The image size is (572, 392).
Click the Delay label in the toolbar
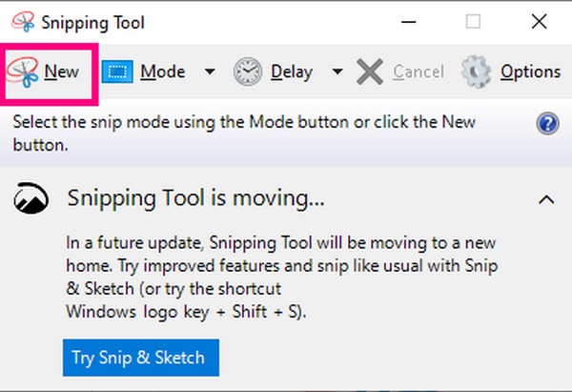coord(292,72)
